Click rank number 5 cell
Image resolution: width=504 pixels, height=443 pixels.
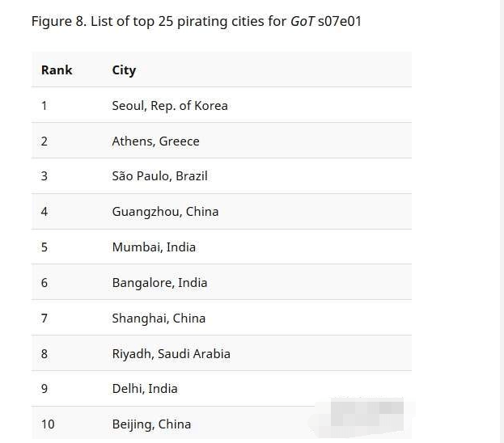coord(44,247)
